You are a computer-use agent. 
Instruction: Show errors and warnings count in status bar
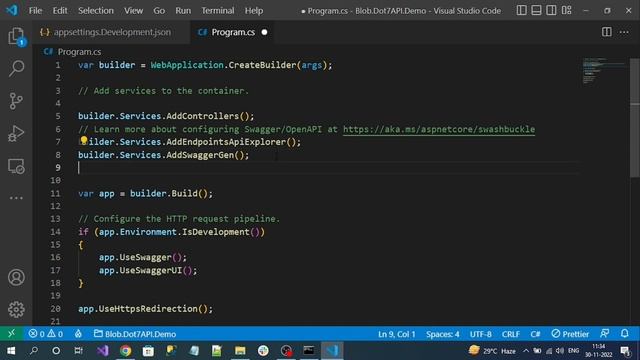tap(46, 334)
